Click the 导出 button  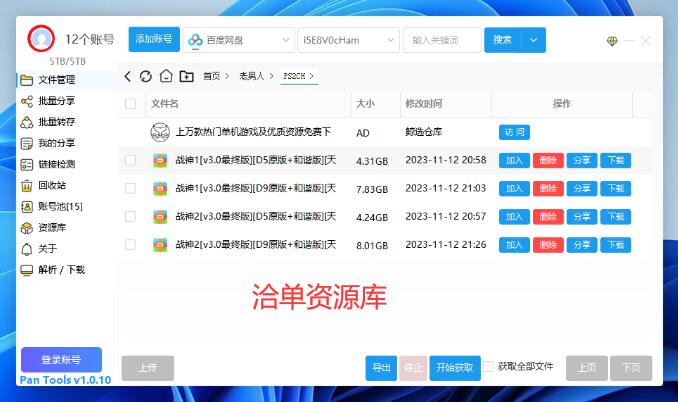[381, 368]
